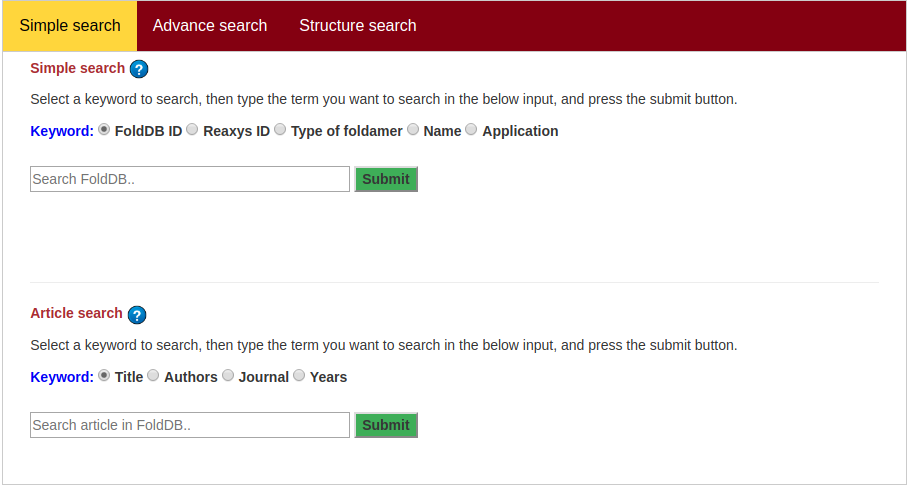
Task: Click the help icon beside Simple search heading
Action: tap(139, 69)
